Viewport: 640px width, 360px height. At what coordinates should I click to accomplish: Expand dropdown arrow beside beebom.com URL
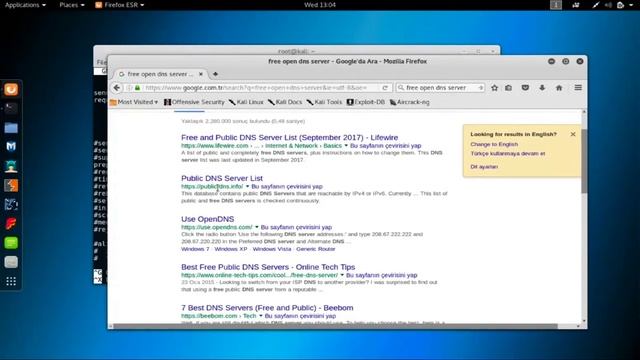pyautogui.click(x=261, y=316)
